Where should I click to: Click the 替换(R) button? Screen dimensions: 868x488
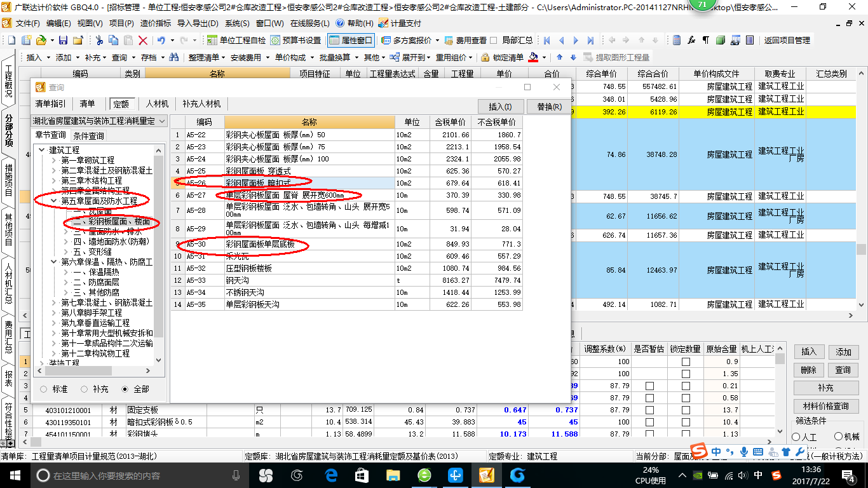[549, 106]
